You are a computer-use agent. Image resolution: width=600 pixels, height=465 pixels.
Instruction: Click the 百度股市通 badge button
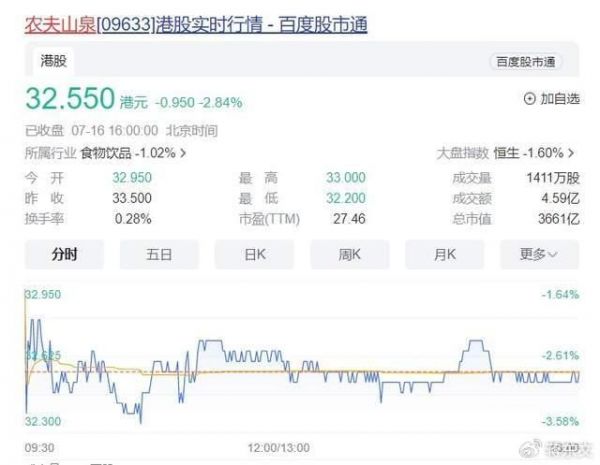tap(526, 62)
